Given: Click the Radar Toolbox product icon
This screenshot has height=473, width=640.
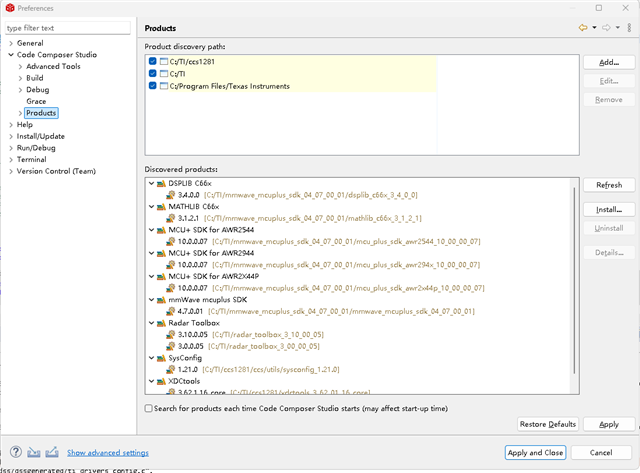Looking at the screenshot, I should (x=161, y=323).
